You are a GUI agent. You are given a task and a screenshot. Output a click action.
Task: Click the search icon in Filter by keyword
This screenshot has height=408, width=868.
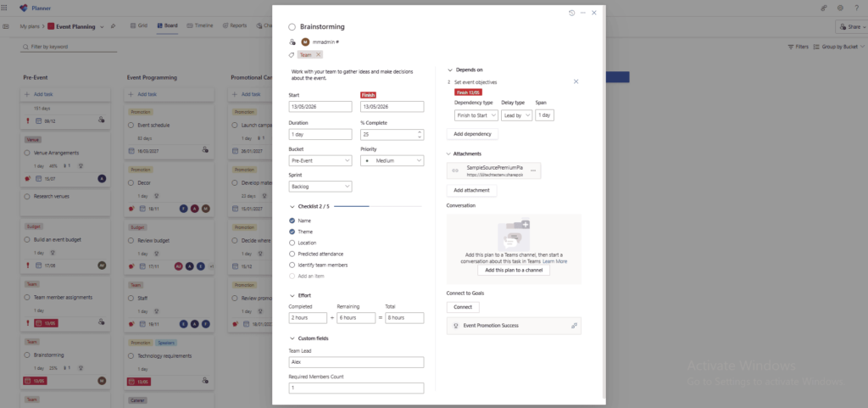(x=25, y=47)
